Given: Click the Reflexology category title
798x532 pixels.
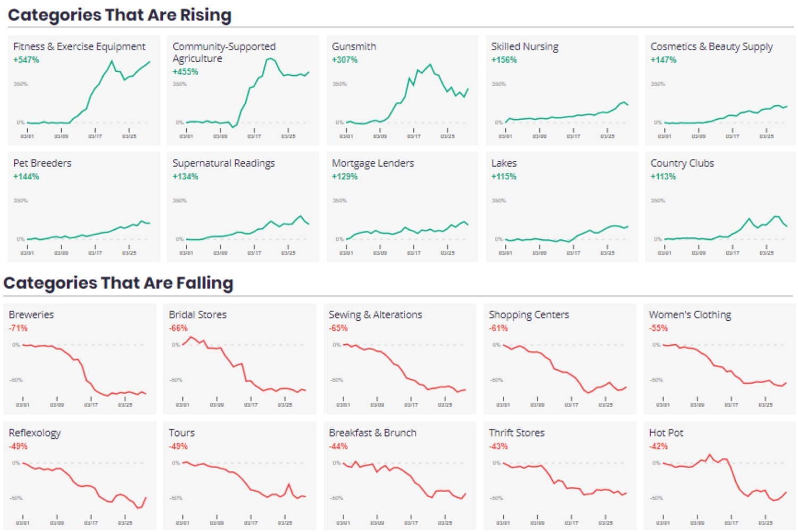Looking at the screenshot, I should tap(35, 433).
